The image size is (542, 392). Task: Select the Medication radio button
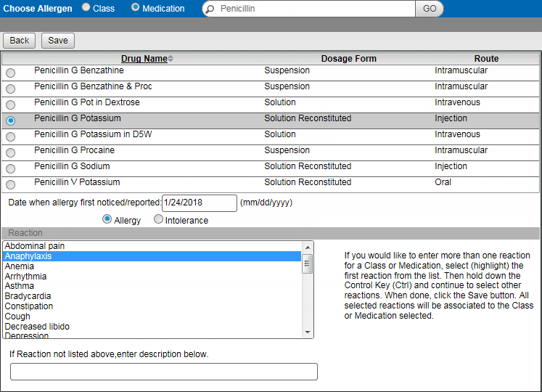coord(135,8)
